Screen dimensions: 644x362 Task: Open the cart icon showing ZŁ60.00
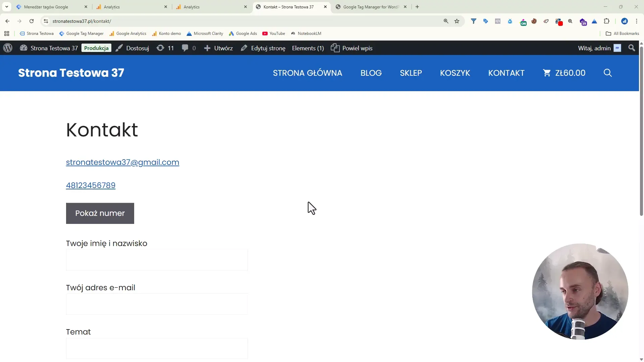click(x=564, y=73)
